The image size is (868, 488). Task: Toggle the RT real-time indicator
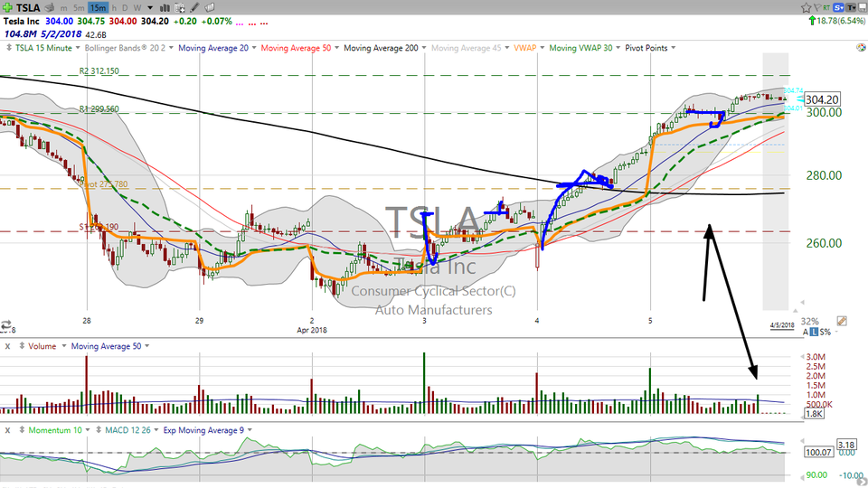(826, 8)
